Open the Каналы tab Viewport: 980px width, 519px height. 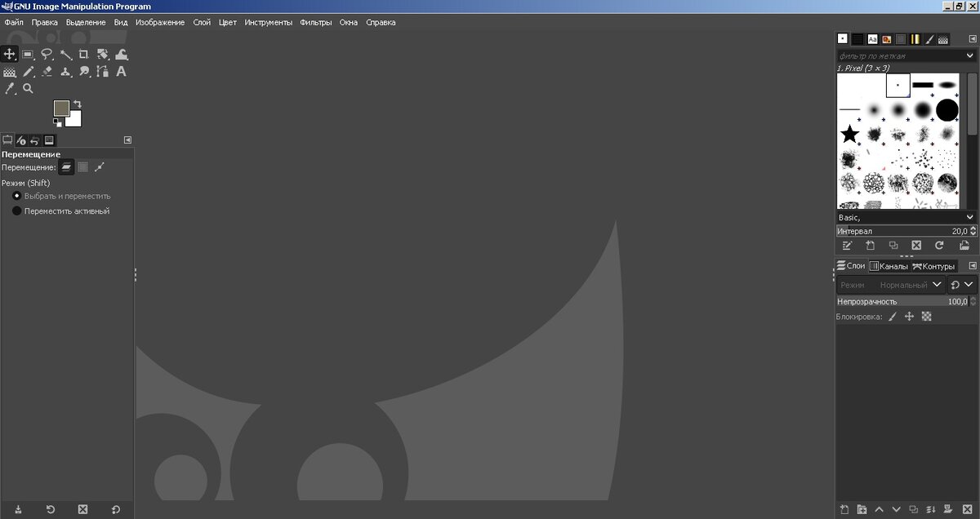tap(888, 266)
